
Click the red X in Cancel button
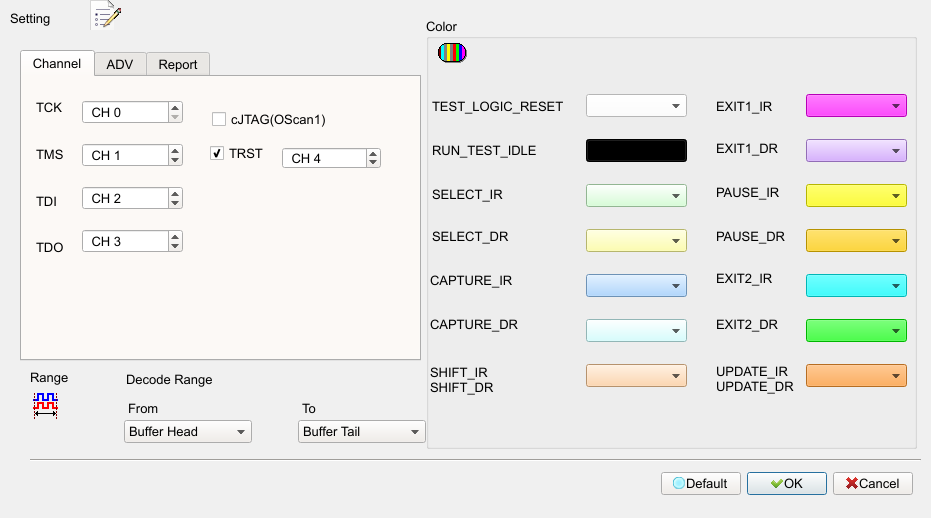pos(851,484)
